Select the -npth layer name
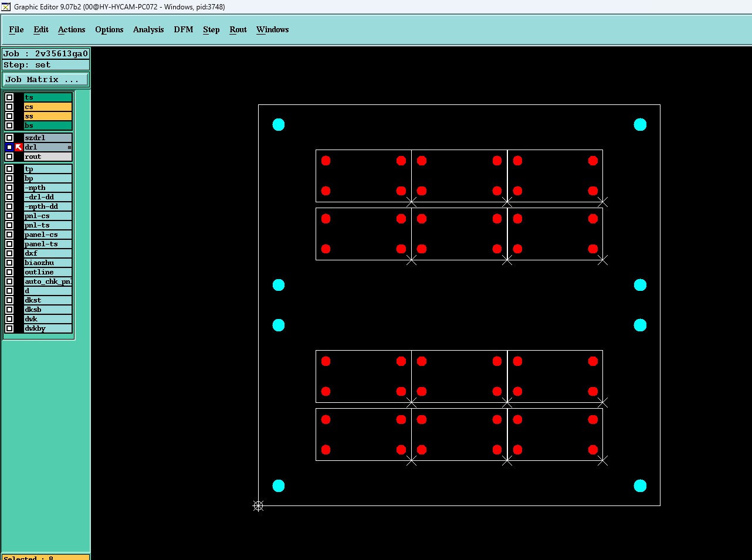This screenshot has height=560, width=752. click(x=48, y=188)
